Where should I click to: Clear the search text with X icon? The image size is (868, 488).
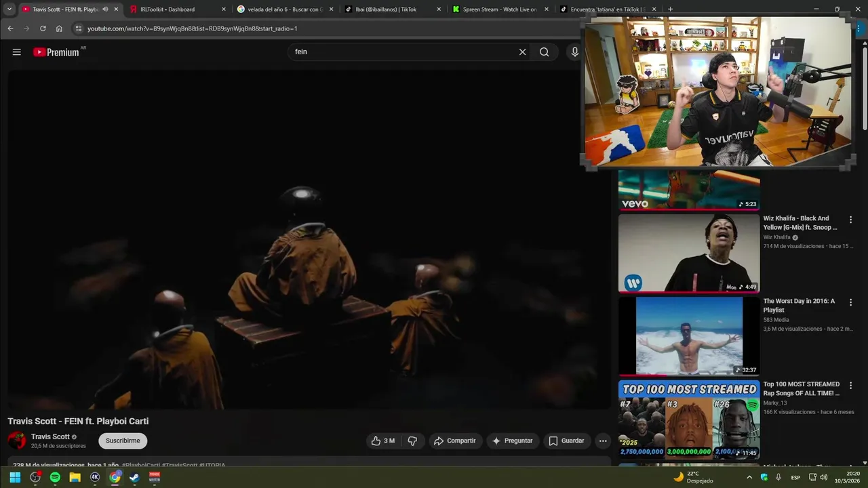522,52
